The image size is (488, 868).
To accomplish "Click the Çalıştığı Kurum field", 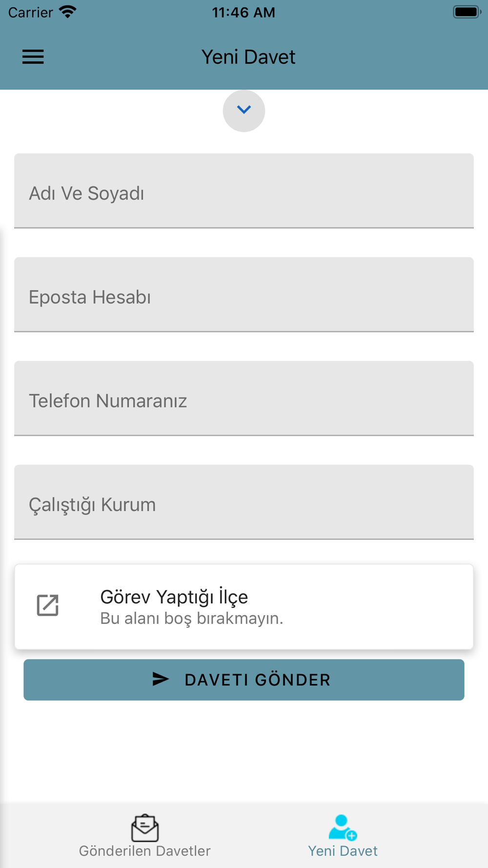I will (x=244, y=502).
